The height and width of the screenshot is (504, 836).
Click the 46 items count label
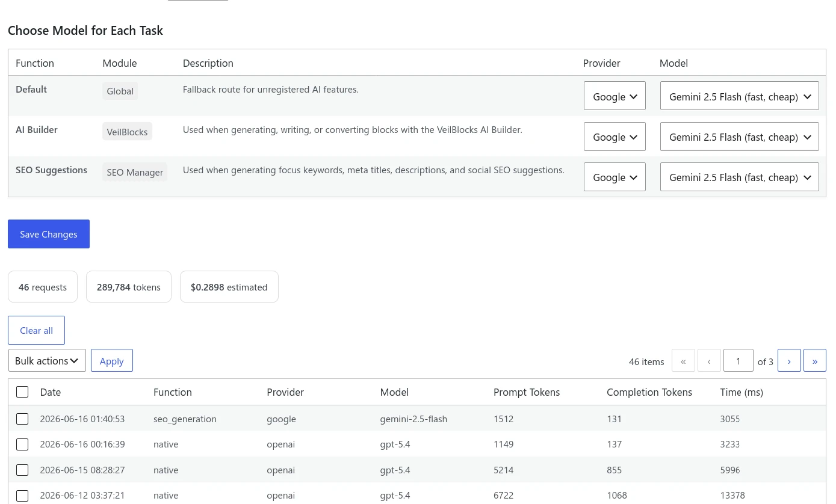point(646,361)
